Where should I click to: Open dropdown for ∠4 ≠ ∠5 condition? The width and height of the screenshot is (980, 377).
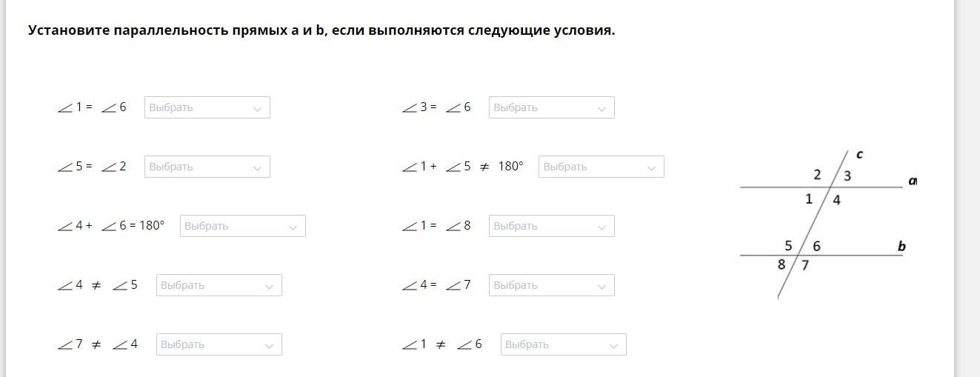[x=219, y=285]
